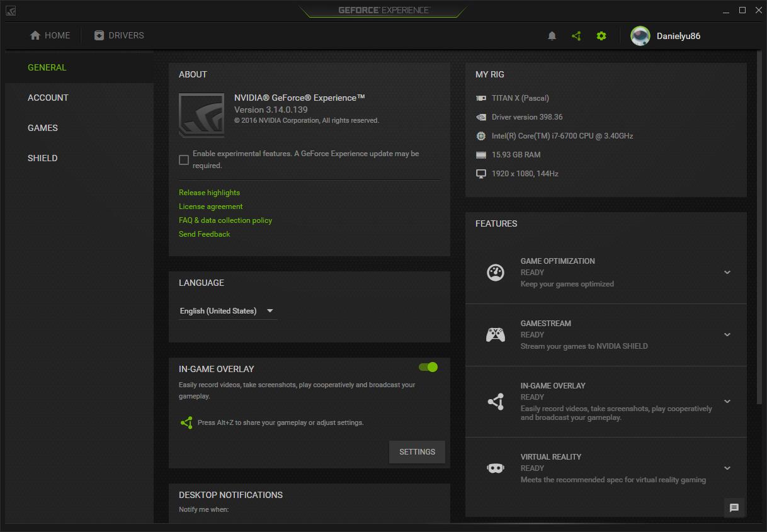This screenshot has height=532, width=767.
Task: Open FAQ & data collection policy
Action: (225, 220)
